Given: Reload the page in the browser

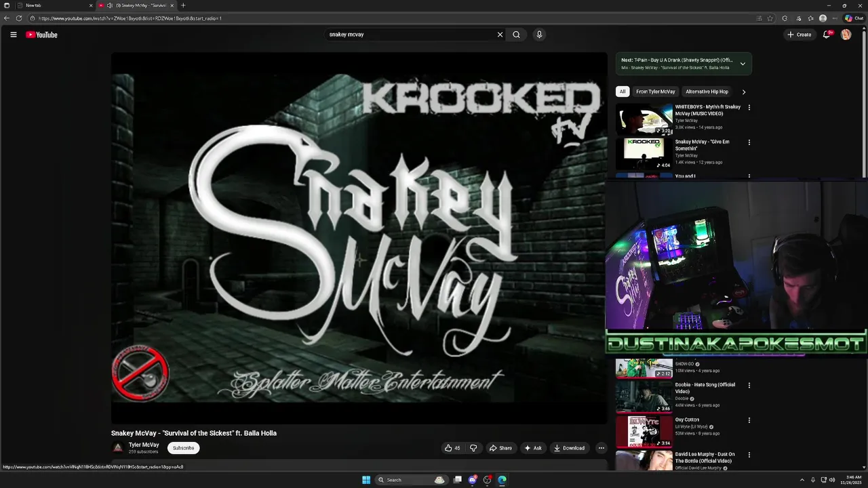Looking at the screenshot, I should pyautogui.click(x=19, y=18).
